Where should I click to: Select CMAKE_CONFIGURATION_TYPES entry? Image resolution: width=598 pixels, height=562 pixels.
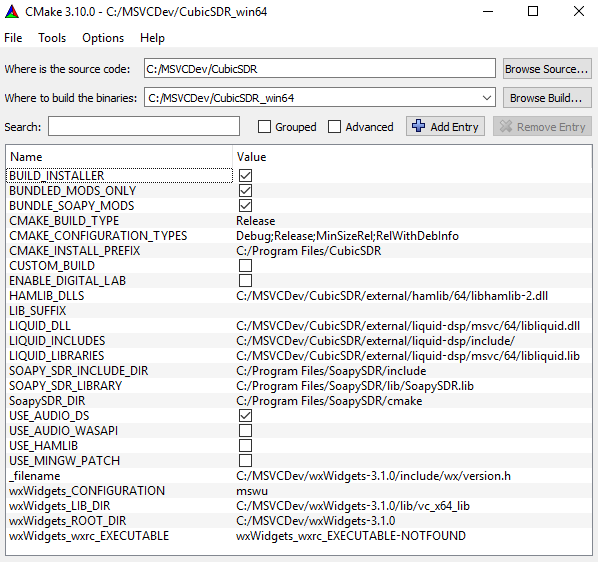98,236
